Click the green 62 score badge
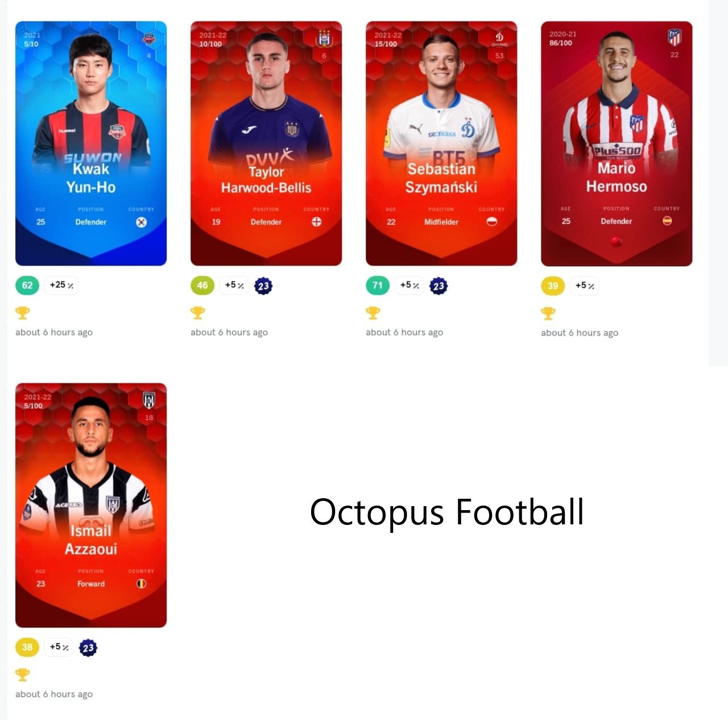728x720 pixels. [27, 285]
